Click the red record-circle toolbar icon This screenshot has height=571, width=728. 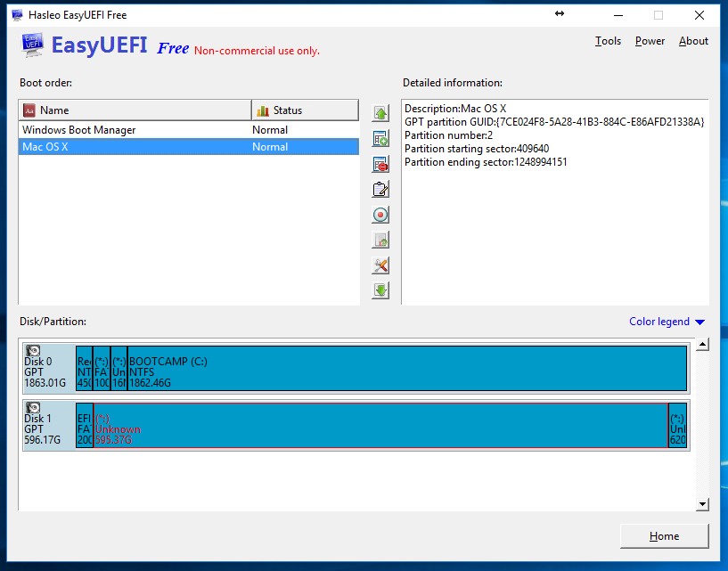[380, 215]
